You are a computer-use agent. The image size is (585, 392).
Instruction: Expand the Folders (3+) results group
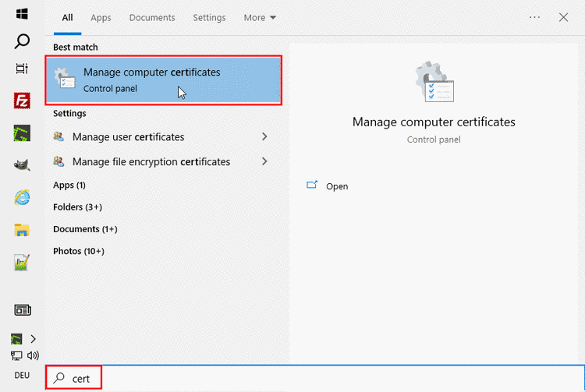(x=77, y=207)
